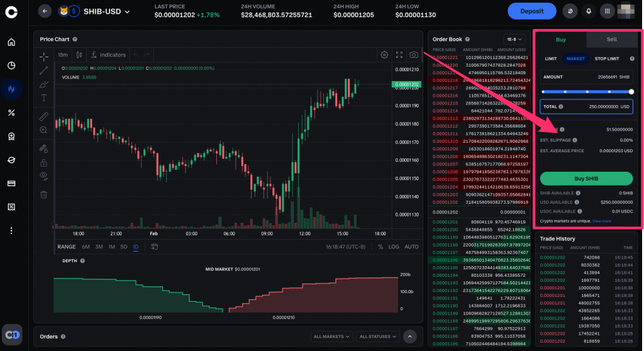
Task: Select the text annotation tool
Action: (43, 98)
